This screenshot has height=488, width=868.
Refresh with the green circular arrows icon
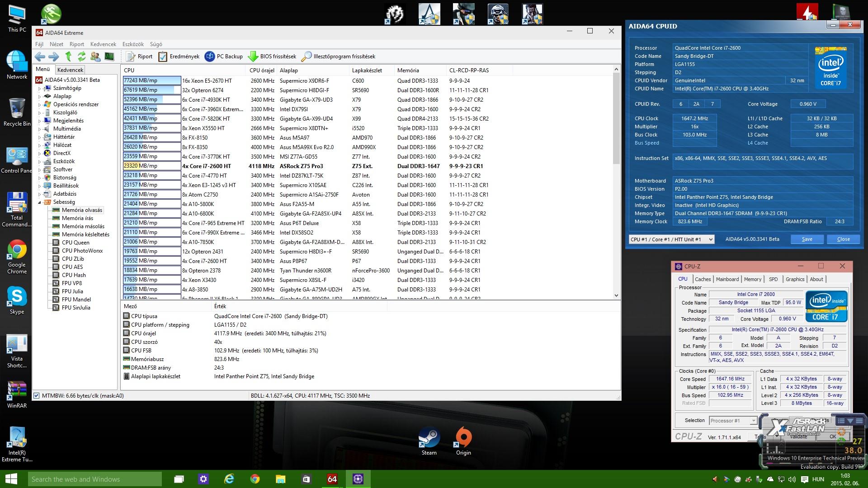click(x=81, y=56)
